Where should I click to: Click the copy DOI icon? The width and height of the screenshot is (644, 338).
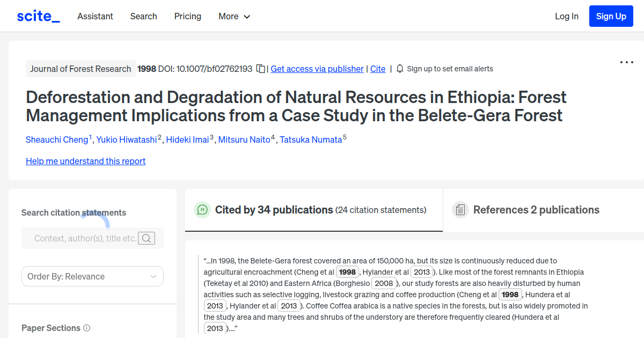(x=260, y=69)
